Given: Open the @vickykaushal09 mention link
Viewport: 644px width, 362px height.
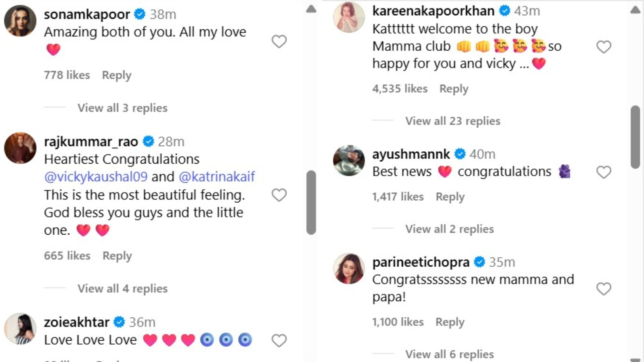Looking at the screenshot, I should pyautogui.click(x=96, y=177).
